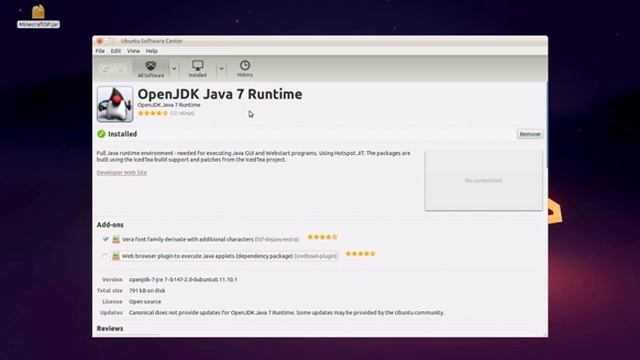Open the Developer Web Site link
Screen dimensions: 640x360
pyautogui.click(x=122, y=173)
